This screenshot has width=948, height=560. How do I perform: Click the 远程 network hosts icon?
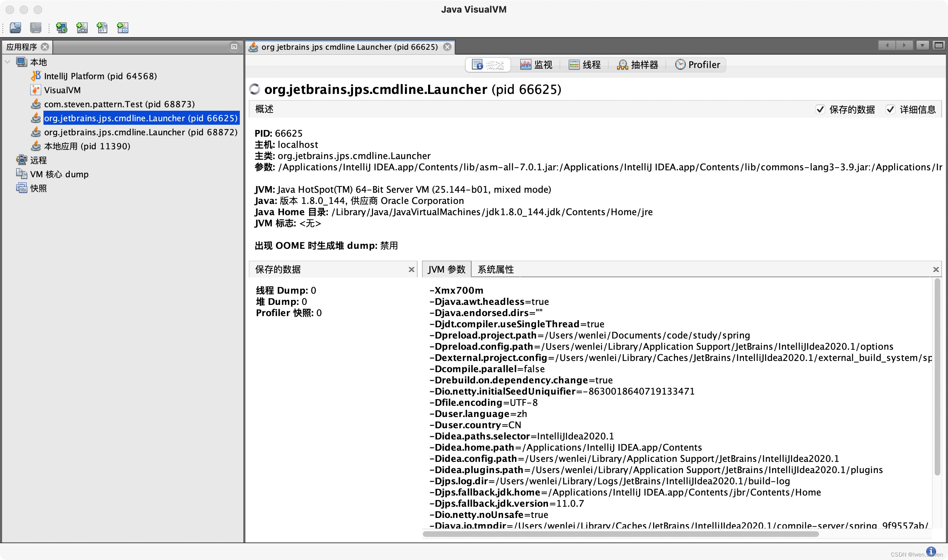[x=21, y=160]
